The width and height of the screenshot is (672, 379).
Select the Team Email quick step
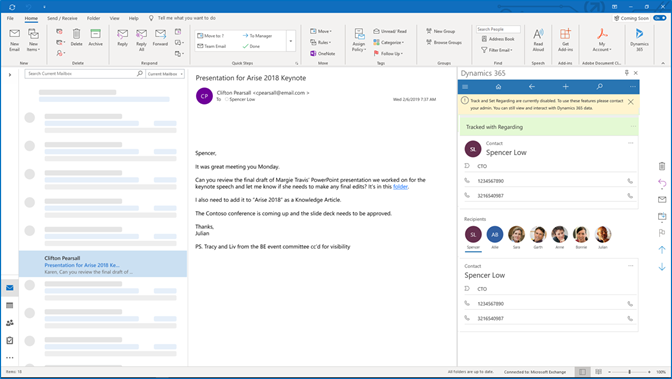[211, 46]
